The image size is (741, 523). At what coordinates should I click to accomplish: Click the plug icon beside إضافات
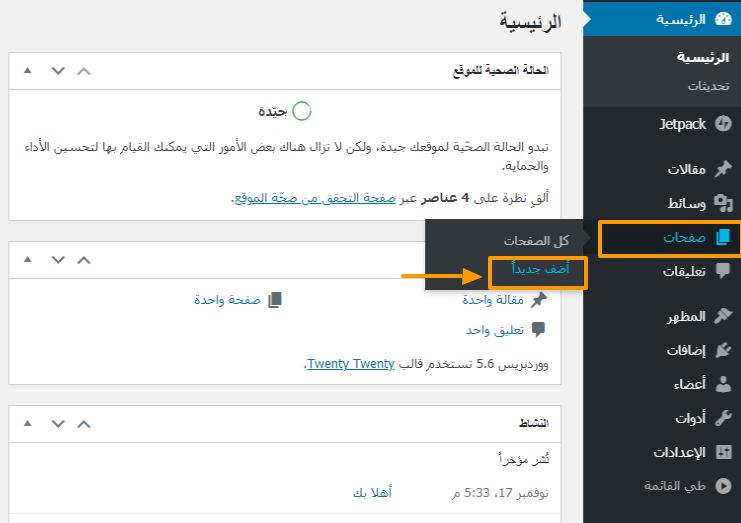[723, 350]
